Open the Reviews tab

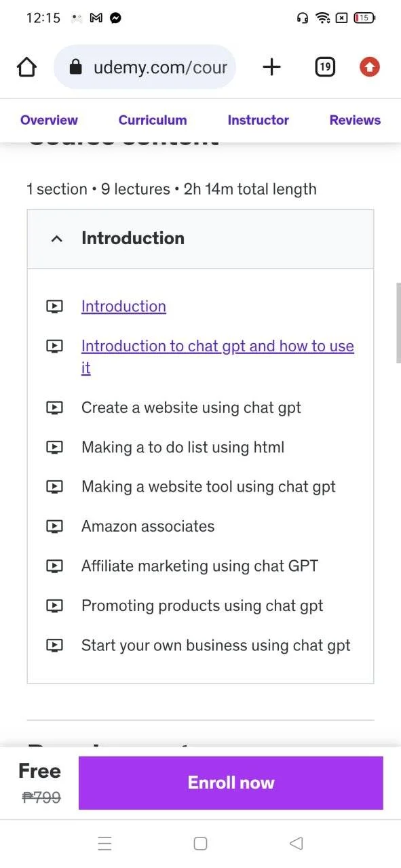355,120
